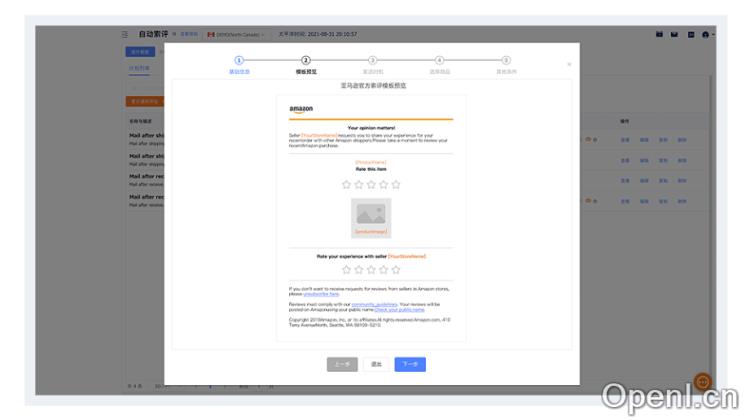Click the amazon logo in email template

[301, 109]
